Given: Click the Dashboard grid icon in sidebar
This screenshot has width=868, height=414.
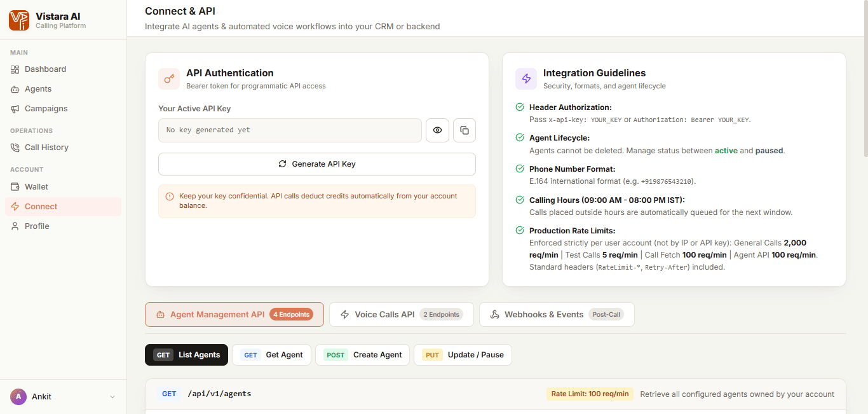Looking at the screenshot, I should (x=15, y=69).
